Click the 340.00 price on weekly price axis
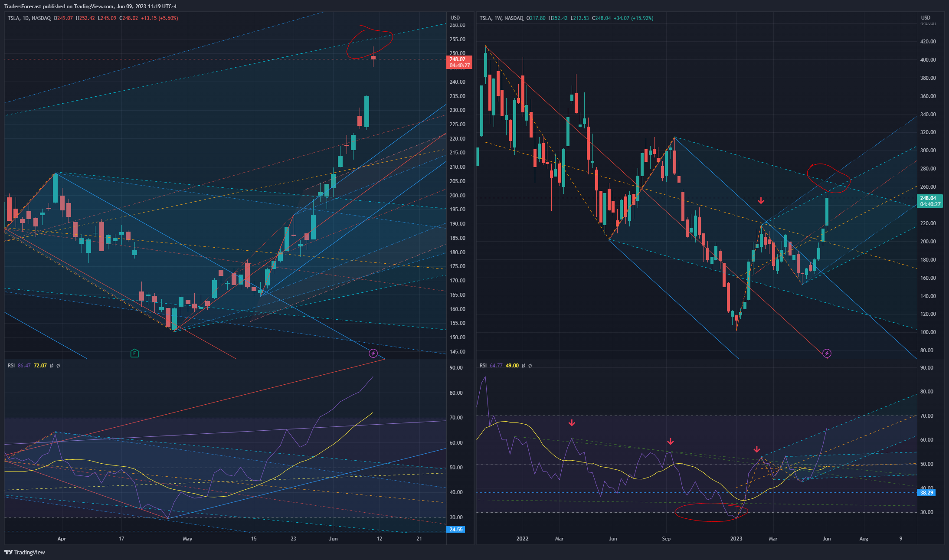Viewport: 949px width, 560px height. pos(928,115)
